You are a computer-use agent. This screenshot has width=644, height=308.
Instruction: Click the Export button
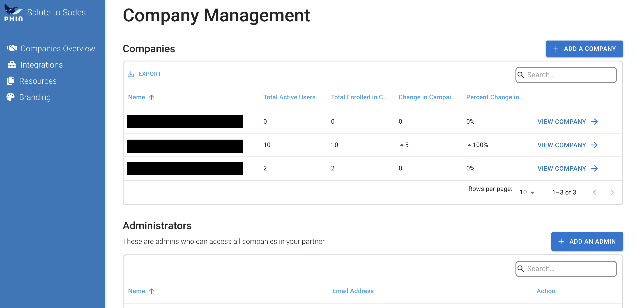[x=145, y=74]
